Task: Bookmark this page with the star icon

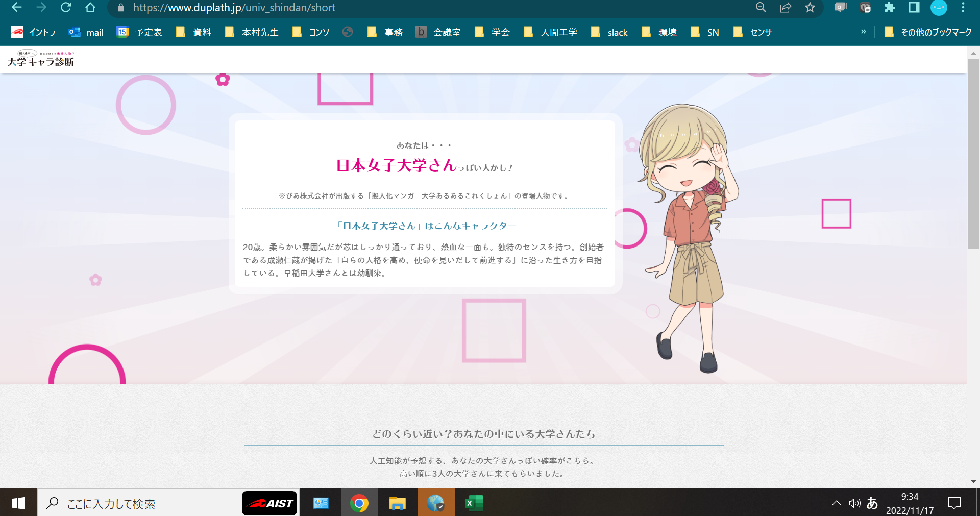Action: [x=810, y=7]
